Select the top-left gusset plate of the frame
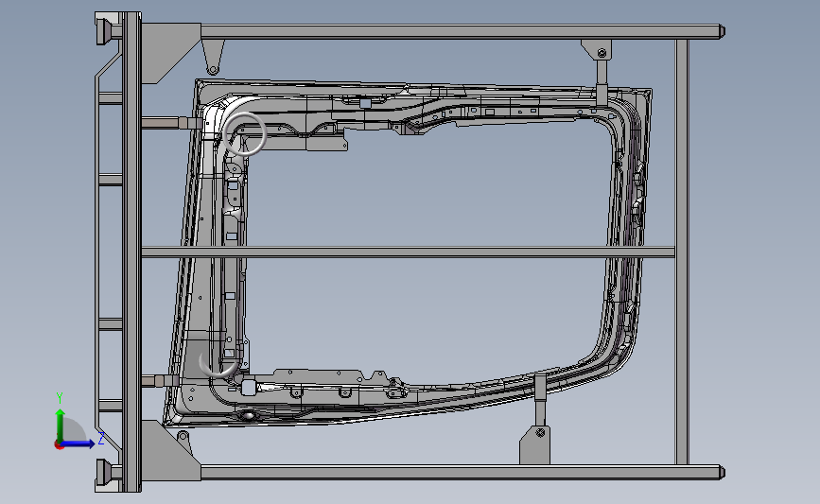 (165, 50)
